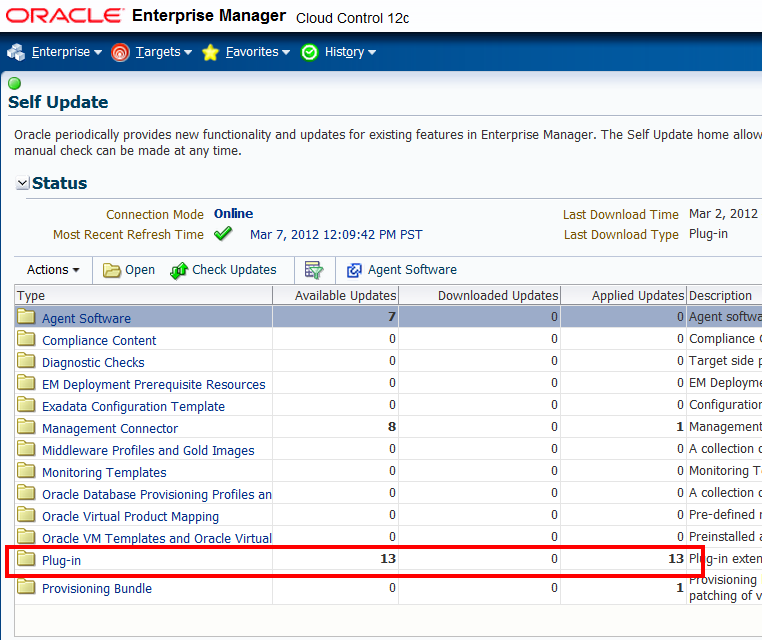The image size is (762, 640).
Task: Open Exadata Configuration Template link
Action: click(134, 407)
